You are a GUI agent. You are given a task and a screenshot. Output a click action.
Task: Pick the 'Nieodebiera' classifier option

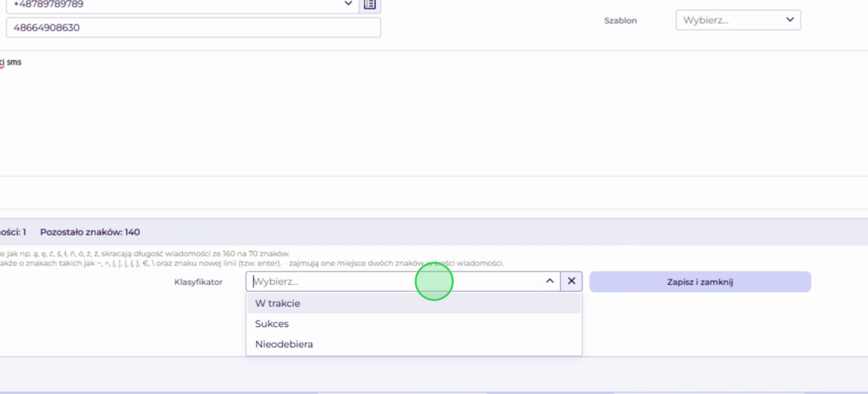click(414, 344)
